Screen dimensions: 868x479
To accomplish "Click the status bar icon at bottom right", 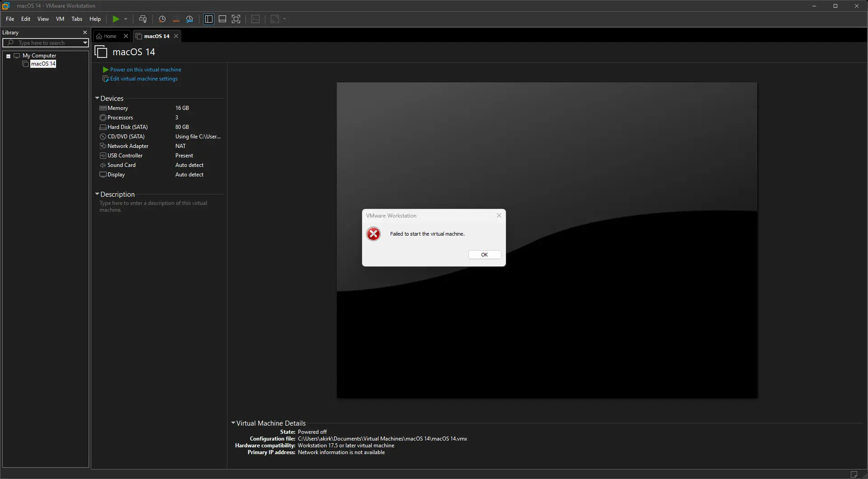I will click(x=854, y=474).
